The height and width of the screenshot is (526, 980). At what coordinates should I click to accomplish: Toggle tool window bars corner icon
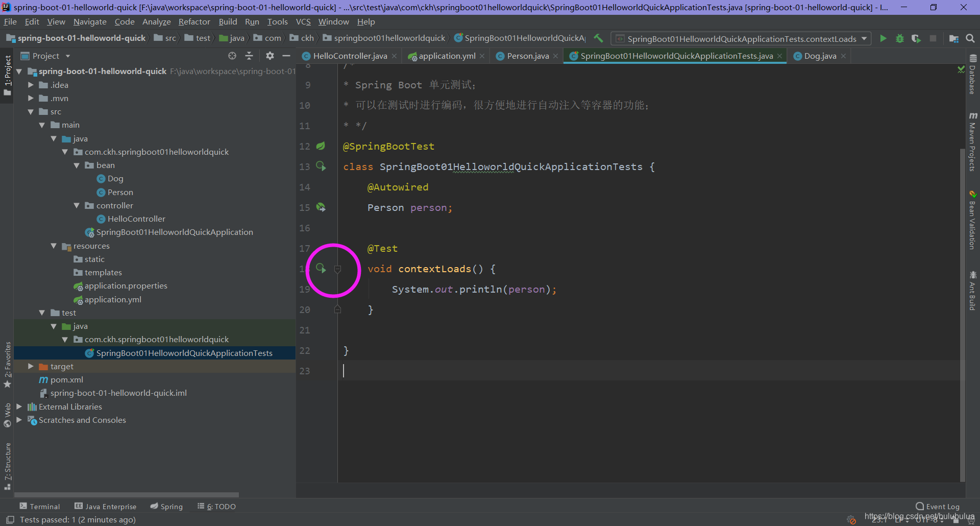[10, 519]
